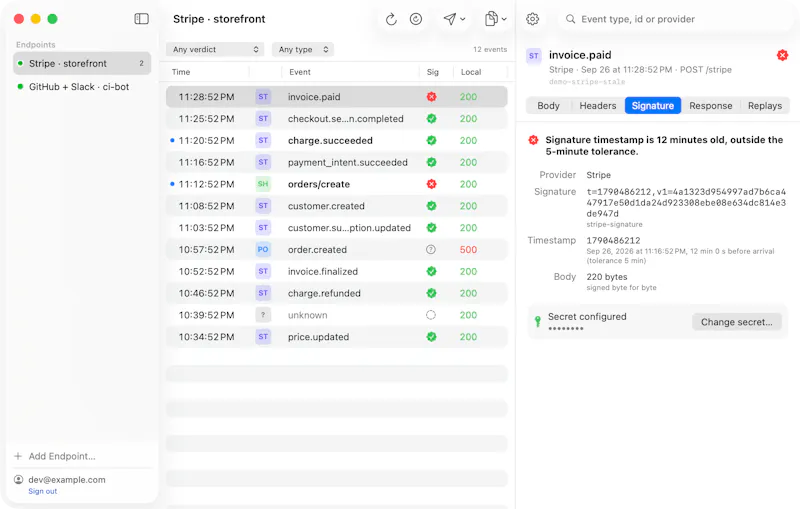Open the Any type filter dropdown
800x509 pixels.
tap(303, 49)
